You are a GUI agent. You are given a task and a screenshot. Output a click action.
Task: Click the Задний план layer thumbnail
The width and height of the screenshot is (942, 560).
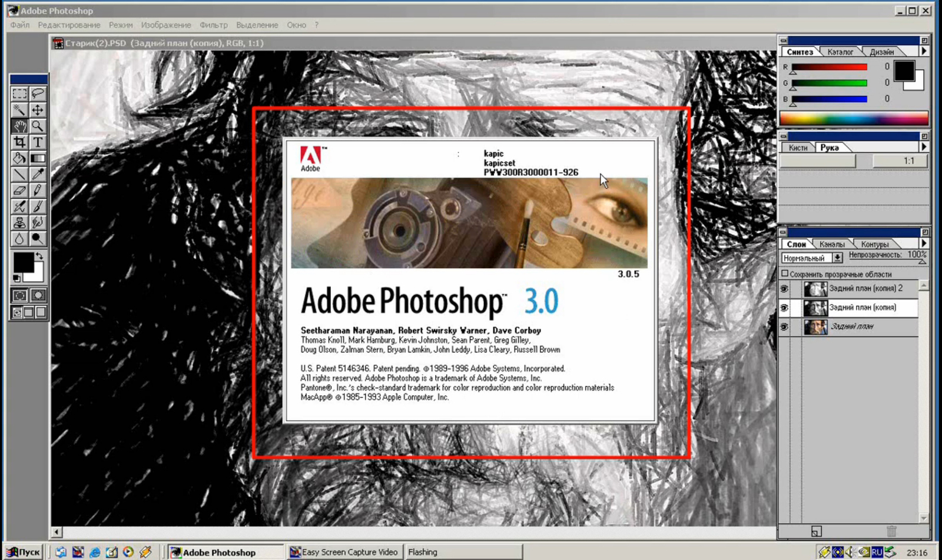[x=815, y=327]
